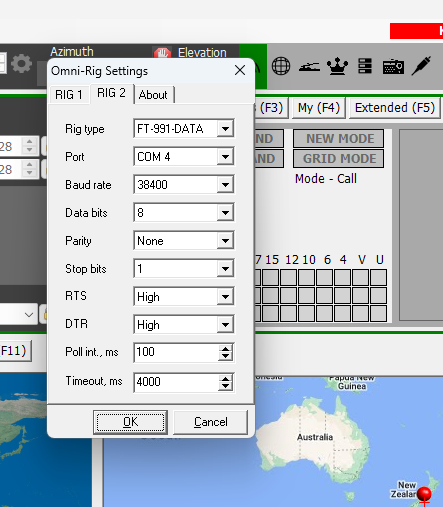
Task: Open the combo box chevron behind dialog
Action: [29, 315]
